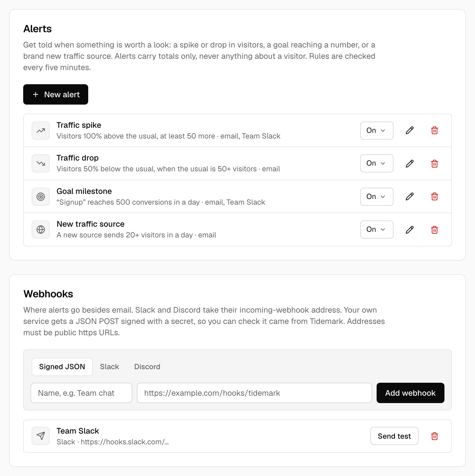
Task: Click the Goal milestone target icon
Action: click(41, 197)
